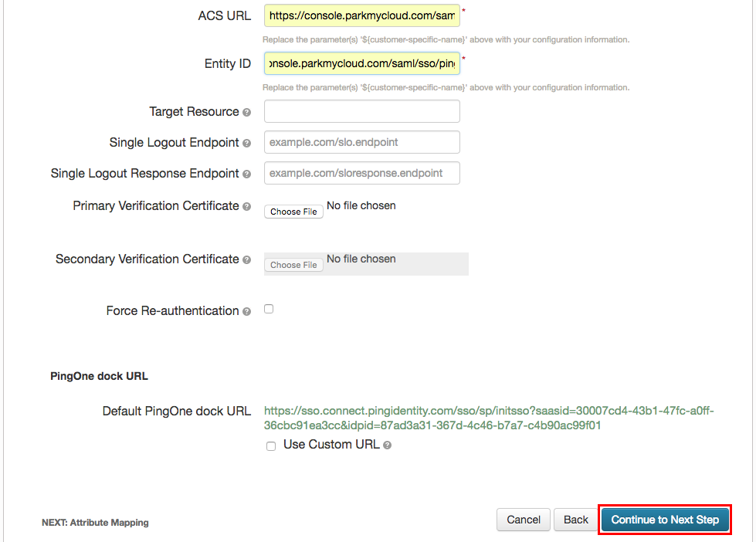Click the 'PingOne dock URL' heading

pos(99,376)
